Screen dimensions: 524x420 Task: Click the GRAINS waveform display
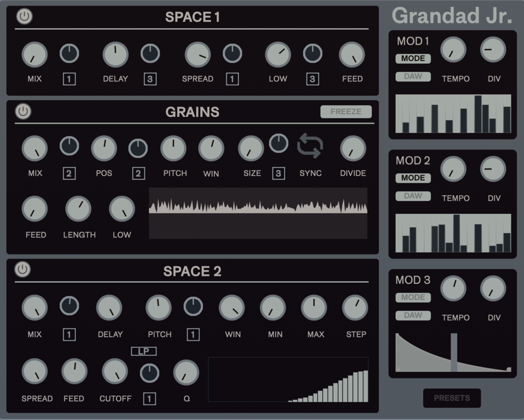coord(258,213)
